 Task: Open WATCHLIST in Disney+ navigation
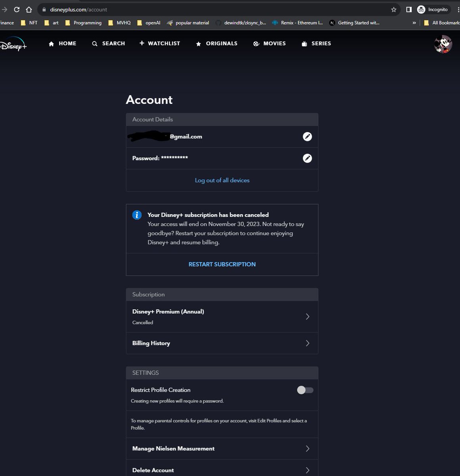pos(159,43)
